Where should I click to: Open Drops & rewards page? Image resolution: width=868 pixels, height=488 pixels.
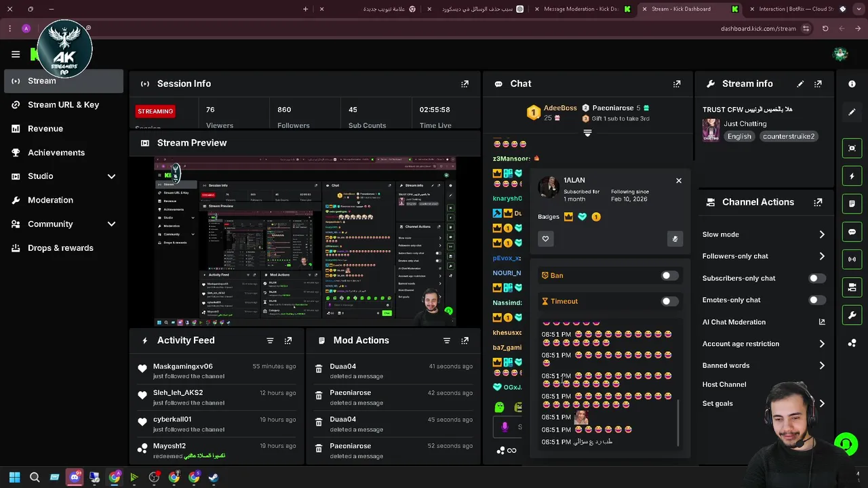click(x=64, y=248)
